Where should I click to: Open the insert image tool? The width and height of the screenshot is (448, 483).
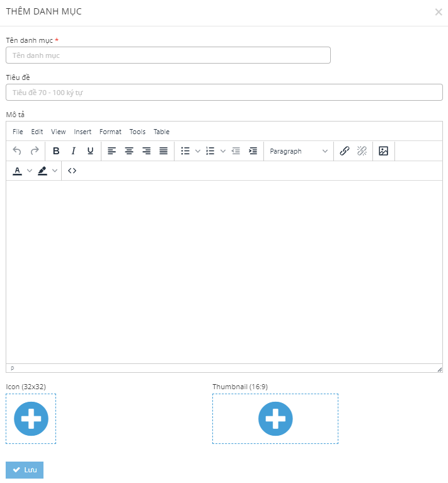tap(383, 151)
